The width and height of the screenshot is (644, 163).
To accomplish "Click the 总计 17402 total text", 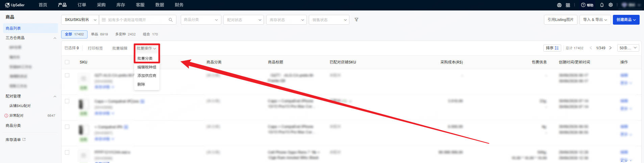I will click(574, 48).
